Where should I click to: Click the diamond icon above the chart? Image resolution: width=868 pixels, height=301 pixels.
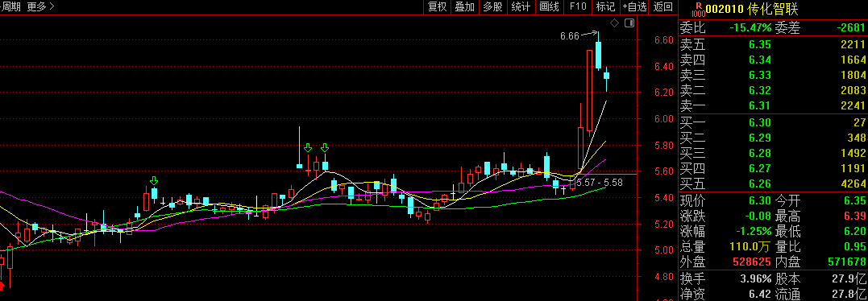pos(614,23)
